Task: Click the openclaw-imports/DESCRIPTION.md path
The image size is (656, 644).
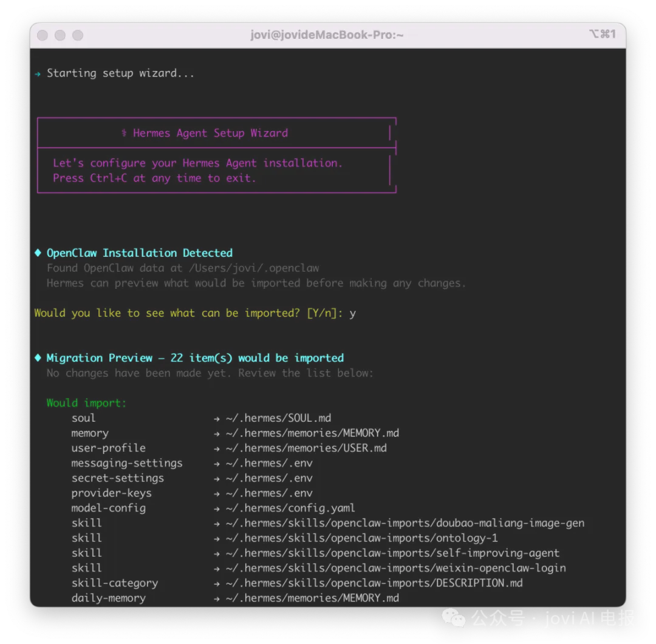Action: [374, 583]
